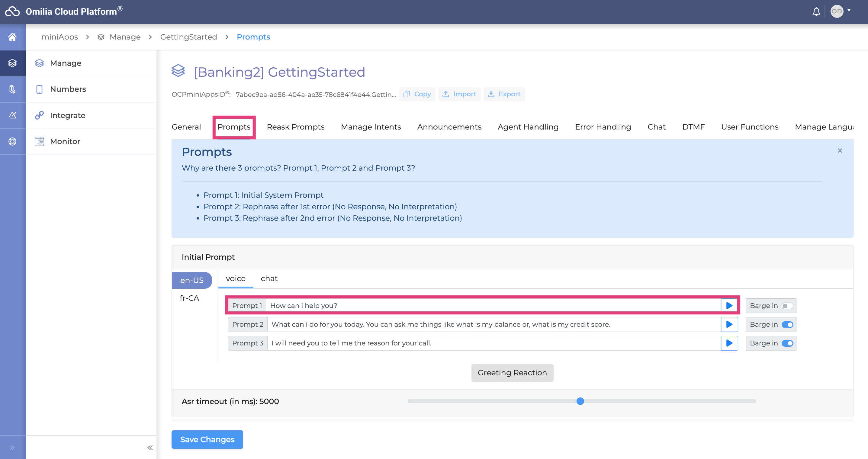Switch to the Agent Handling tab
Screen dimensions: 868x459
click(x=528, y=127)
